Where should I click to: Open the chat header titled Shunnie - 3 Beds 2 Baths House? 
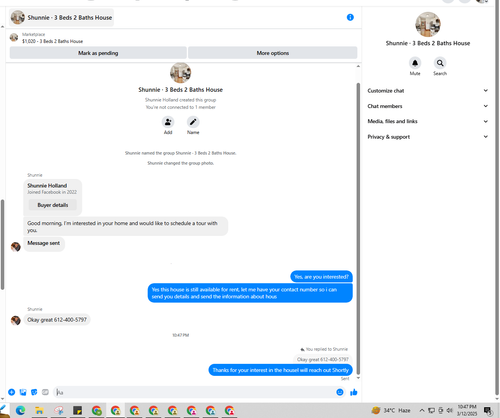pos(62,17)
